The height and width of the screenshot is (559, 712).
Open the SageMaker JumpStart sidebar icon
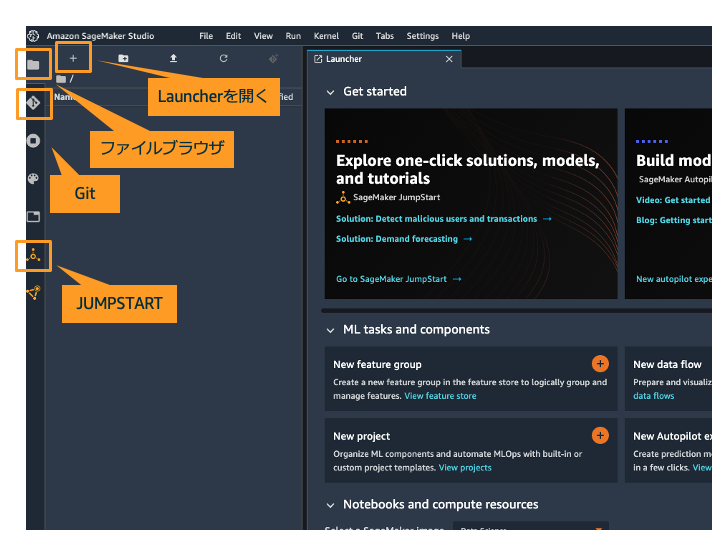(x=33, y=255)
